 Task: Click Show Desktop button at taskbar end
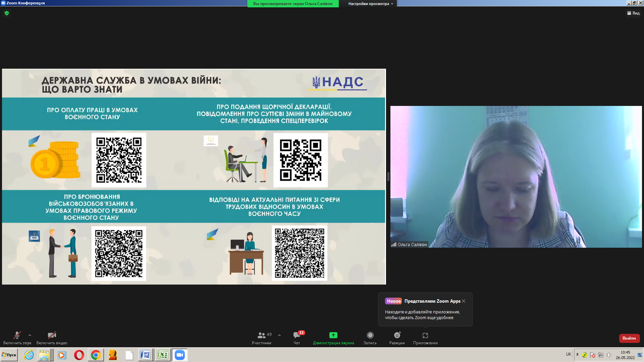[x=640, y=355]
